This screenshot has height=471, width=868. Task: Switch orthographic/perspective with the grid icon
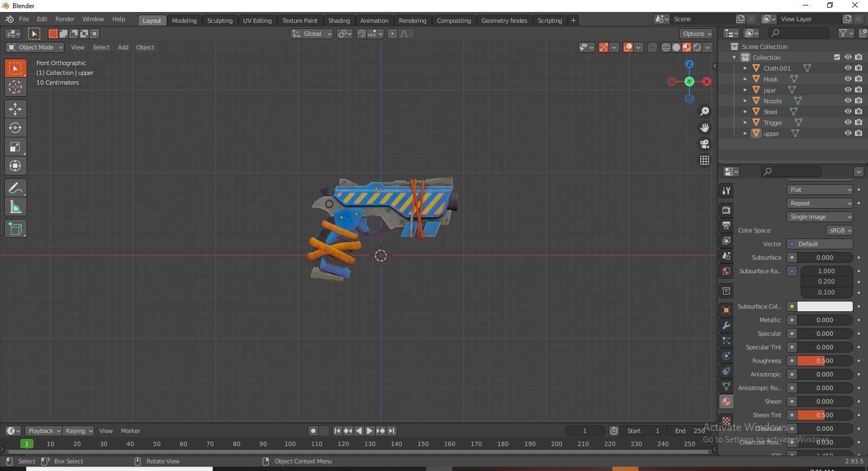(705, 160)
